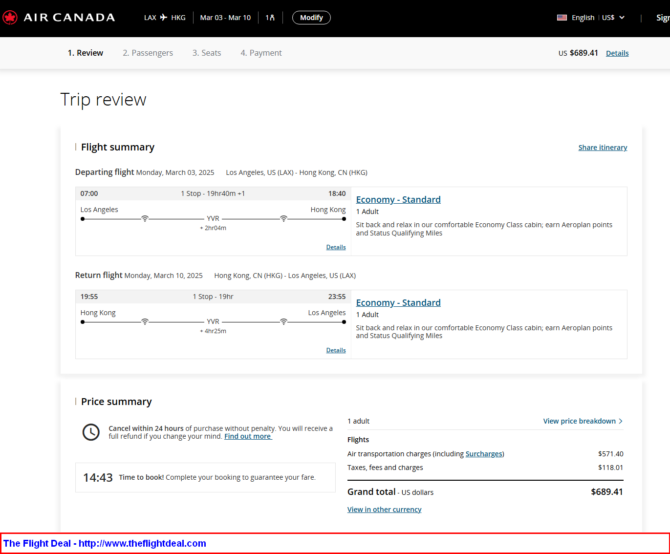670x554 pixels.
Task: Select the 3. Seats step tab
Action: (206, 53)
